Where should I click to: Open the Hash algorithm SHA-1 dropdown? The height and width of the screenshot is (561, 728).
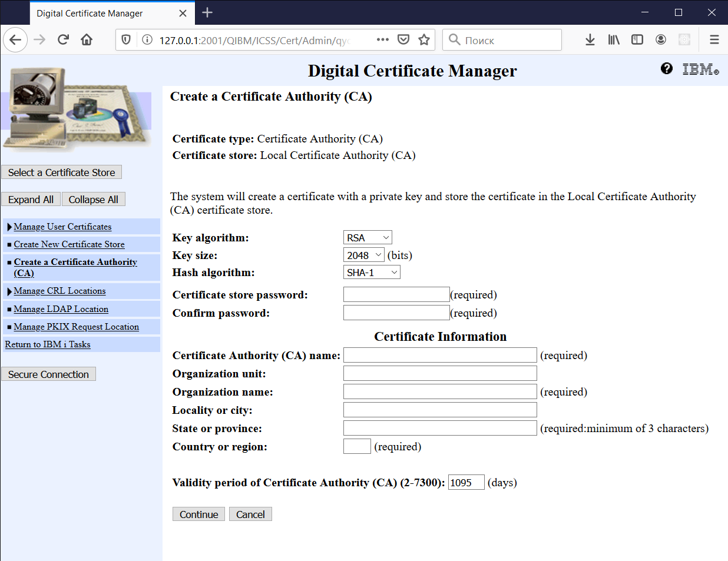(372, 273)
